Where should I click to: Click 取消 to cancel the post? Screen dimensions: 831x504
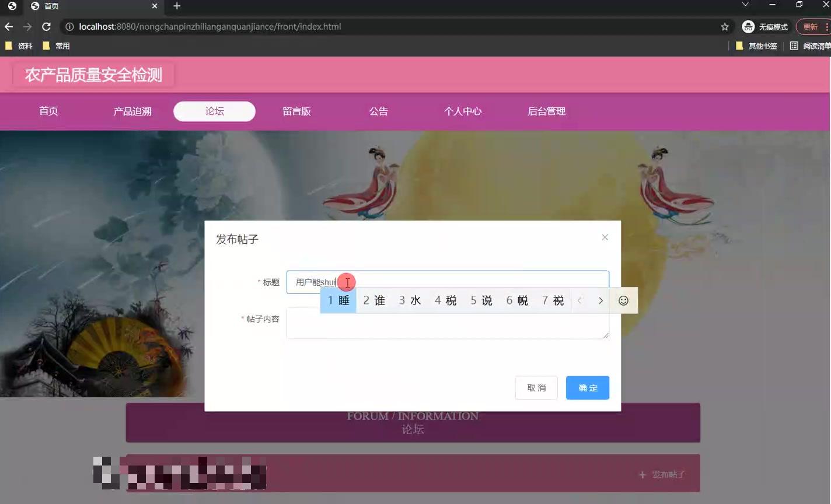click(536, 388)
